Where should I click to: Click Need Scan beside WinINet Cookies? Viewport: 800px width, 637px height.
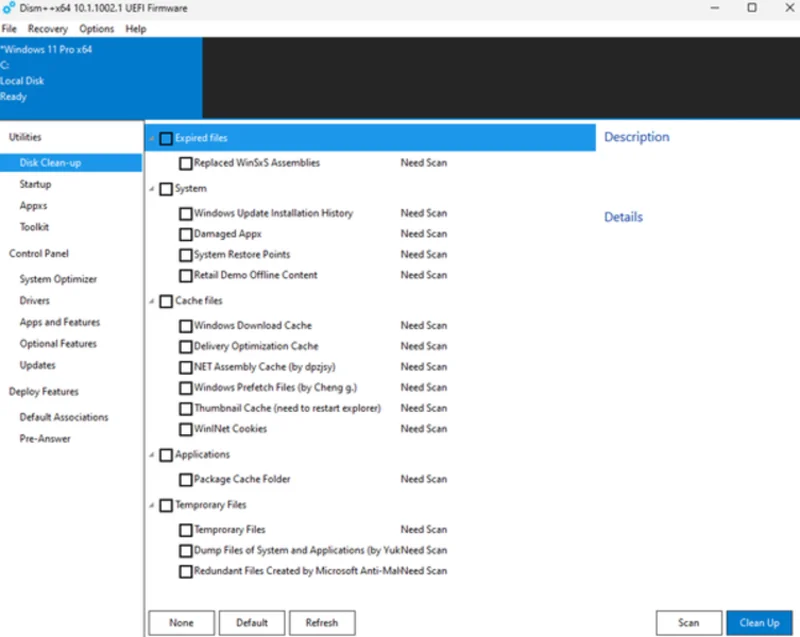(x=424, y=429)
